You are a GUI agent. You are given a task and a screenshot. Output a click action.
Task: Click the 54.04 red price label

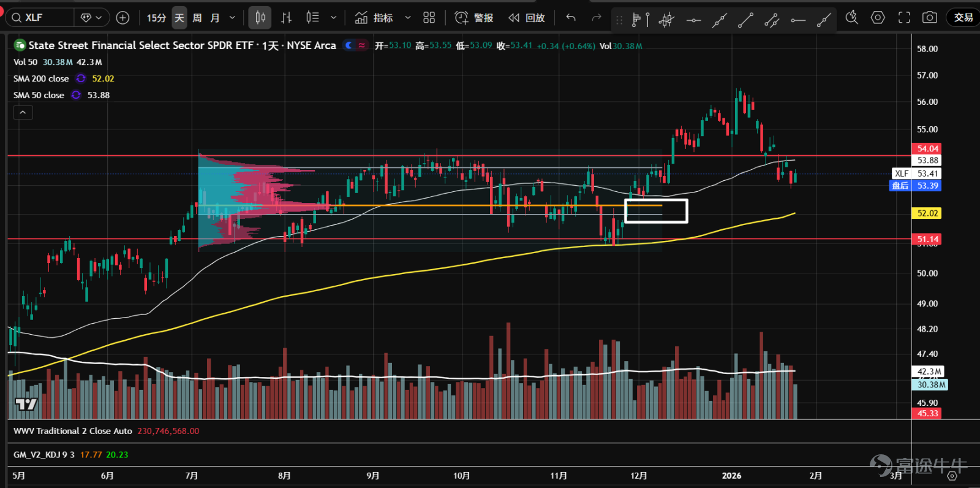pyautogui.click(x=927, y=148)
